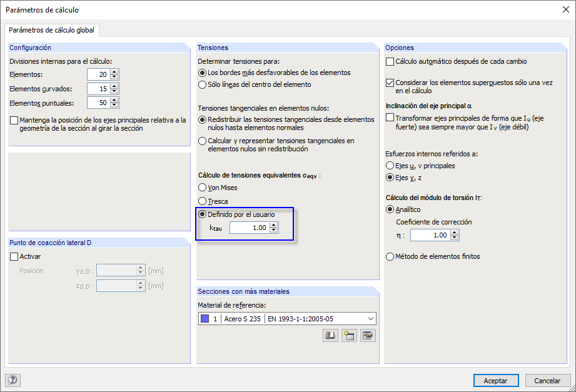
Task: Select Ejes y, z option
Action: [390, 178]
